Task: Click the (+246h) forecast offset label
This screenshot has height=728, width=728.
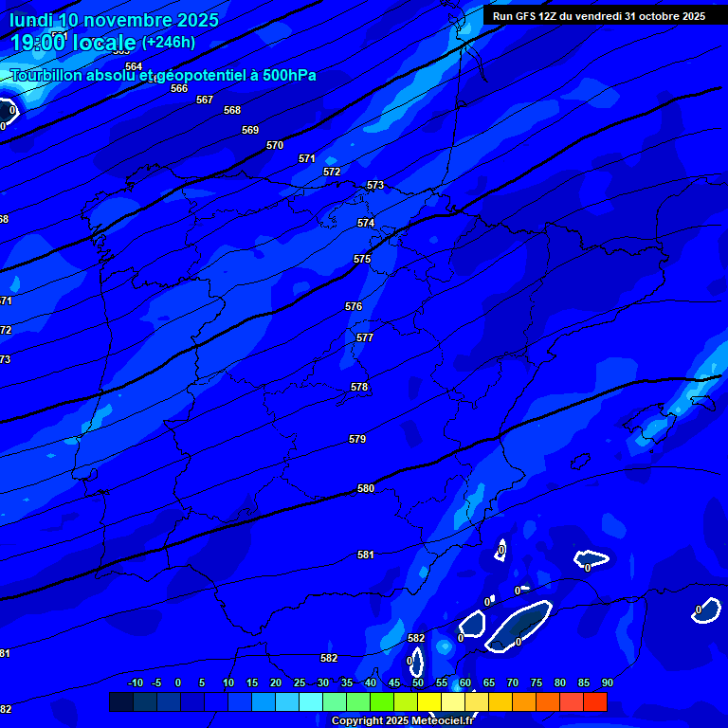Action: click(x=168, y=43)
